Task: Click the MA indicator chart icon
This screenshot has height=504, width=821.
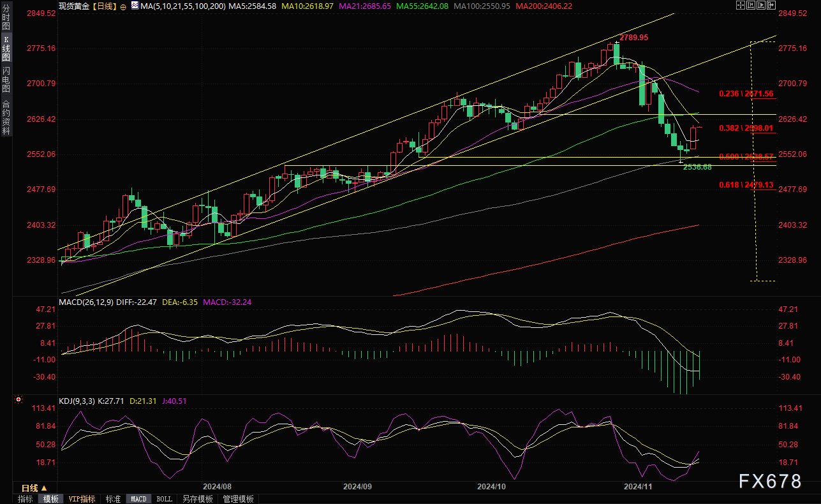Action: click(x=134, y=6)
